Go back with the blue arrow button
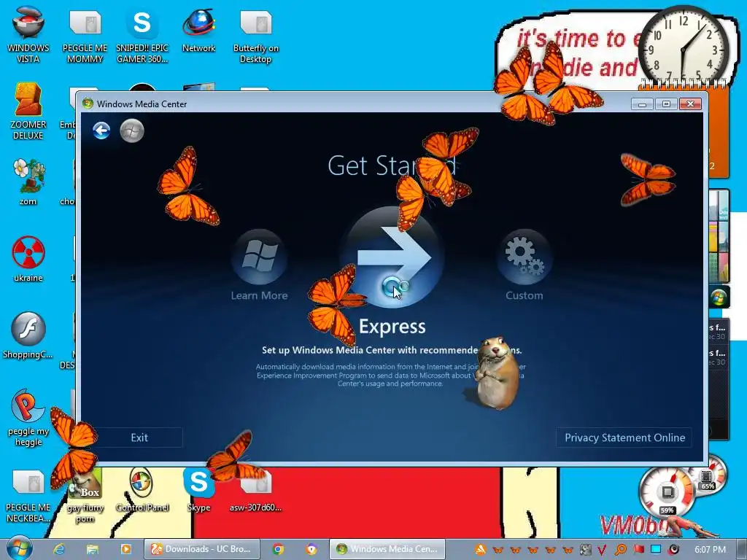The height and width of the screenshot is (560, 747). (x=101, y=131)
